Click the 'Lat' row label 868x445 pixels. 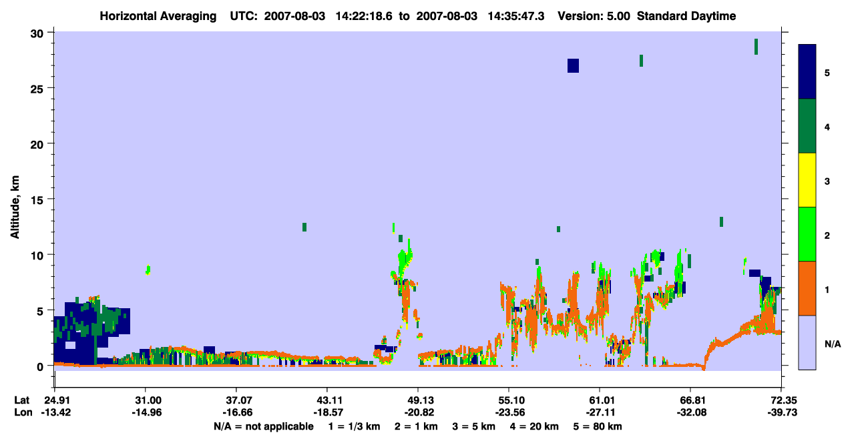coord(21,400)
